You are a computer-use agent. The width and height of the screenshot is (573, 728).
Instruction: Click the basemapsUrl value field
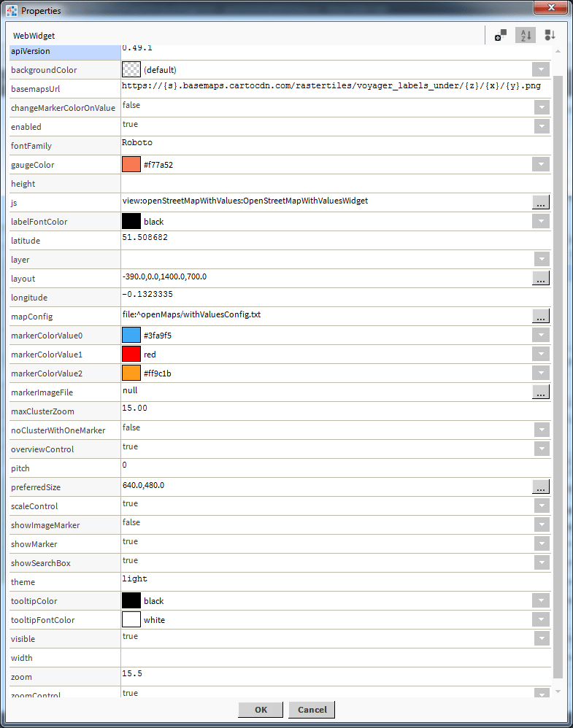pos(336,89)
